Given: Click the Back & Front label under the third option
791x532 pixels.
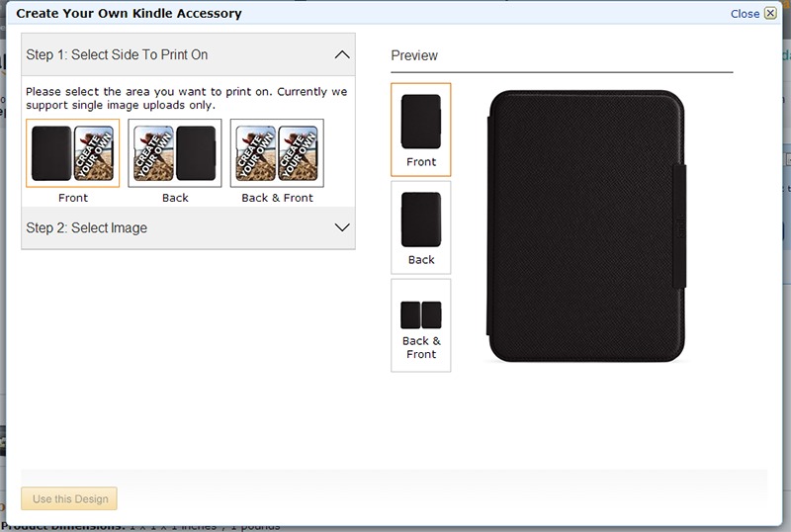Looking at the screenshot, I should pos(277,198).
